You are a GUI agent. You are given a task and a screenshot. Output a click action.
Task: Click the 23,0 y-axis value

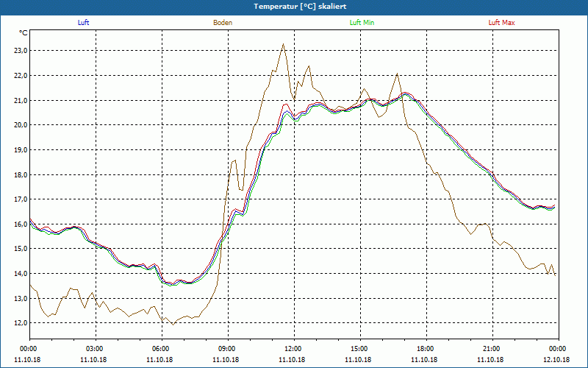pos(20,51)
